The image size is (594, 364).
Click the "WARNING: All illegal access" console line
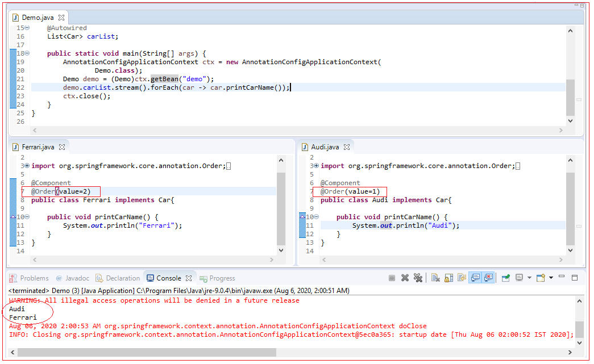154,300
